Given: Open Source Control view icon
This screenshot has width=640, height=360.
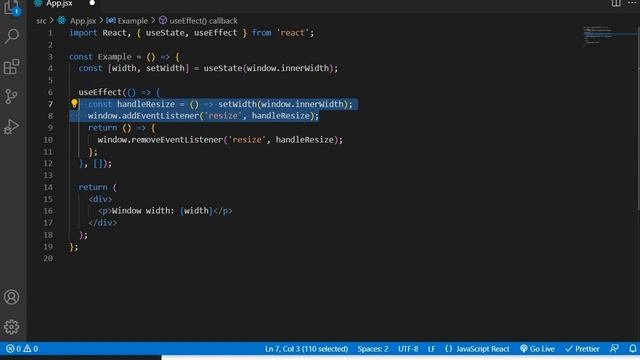Looking at the screenshot, I should [11, 96].
